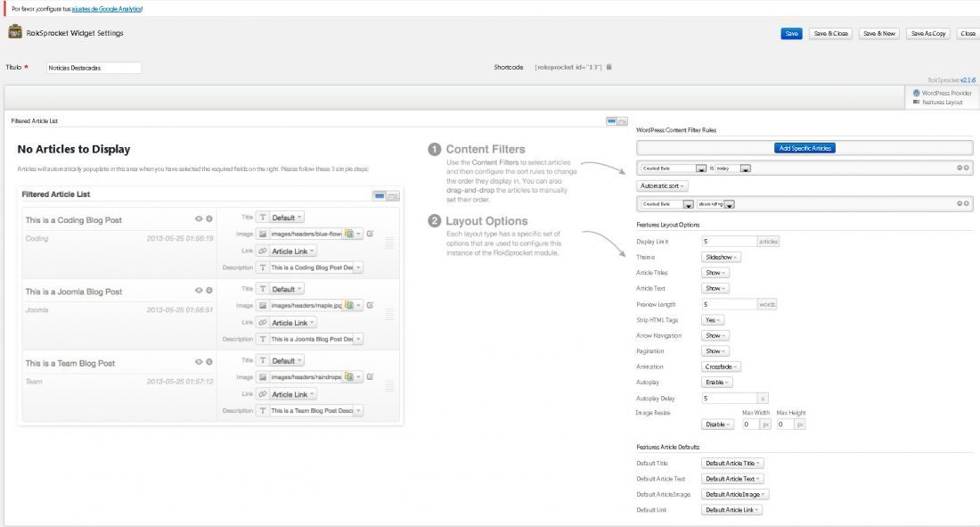Screen dimensions: 980x527
Task: Click the Título input field
Action: tap(94, 68)
